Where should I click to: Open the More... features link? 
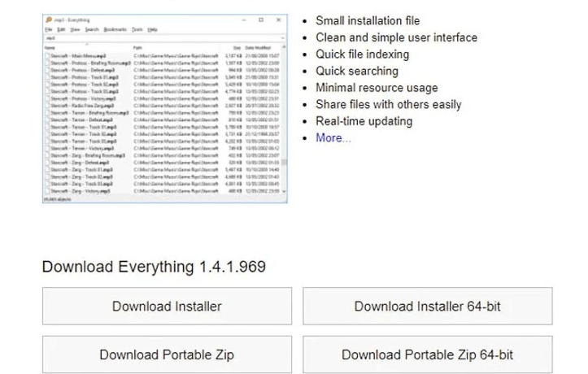(333, 138)
